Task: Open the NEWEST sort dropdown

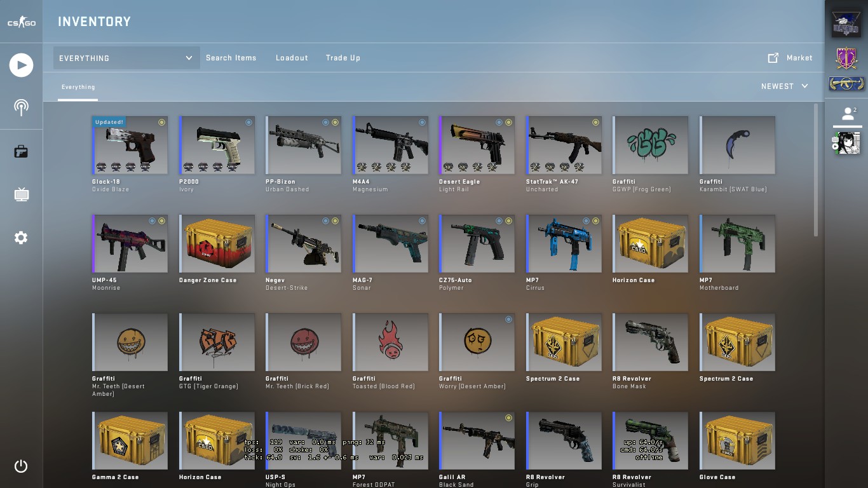Action: click(x=785, y=86)
